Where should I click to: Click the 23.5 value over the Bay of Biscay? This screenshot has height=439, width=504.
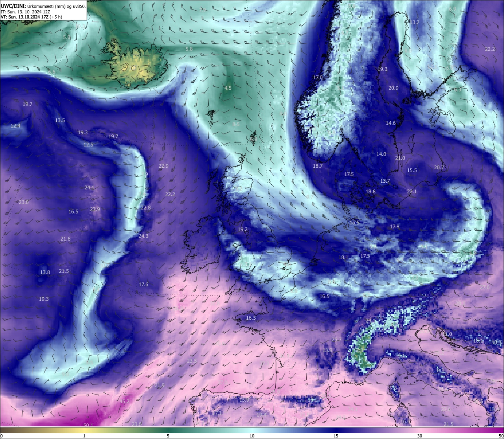pyautogui.click(x=192, y=361)
